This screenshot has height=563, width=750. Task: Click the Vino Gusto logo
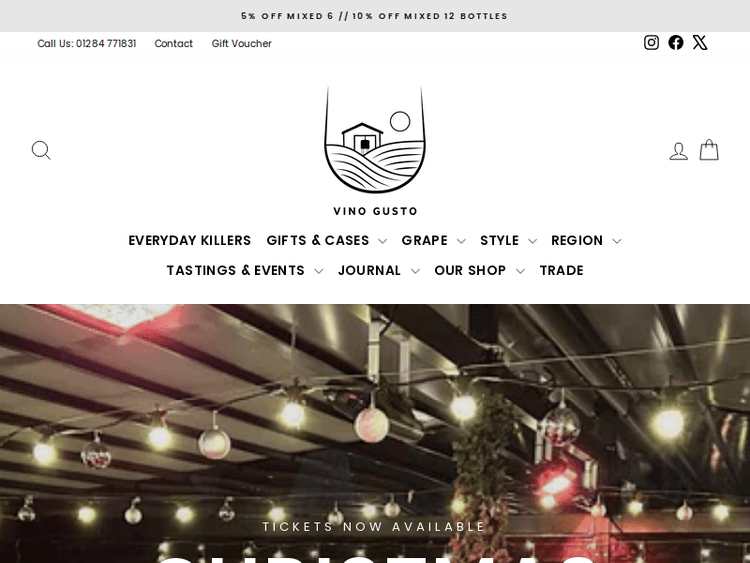click(x=375, y=151)
